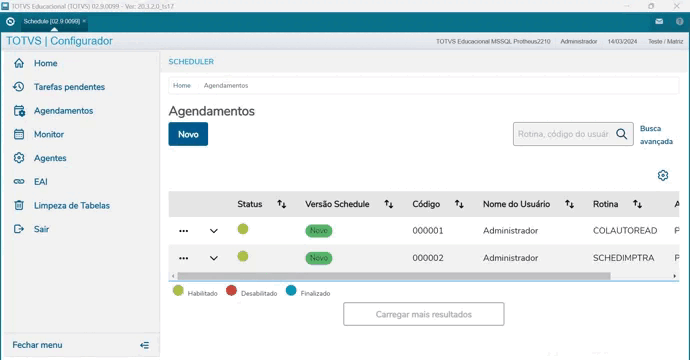
Task: Click the green status dot of row 000001
Action: (243, 229)
